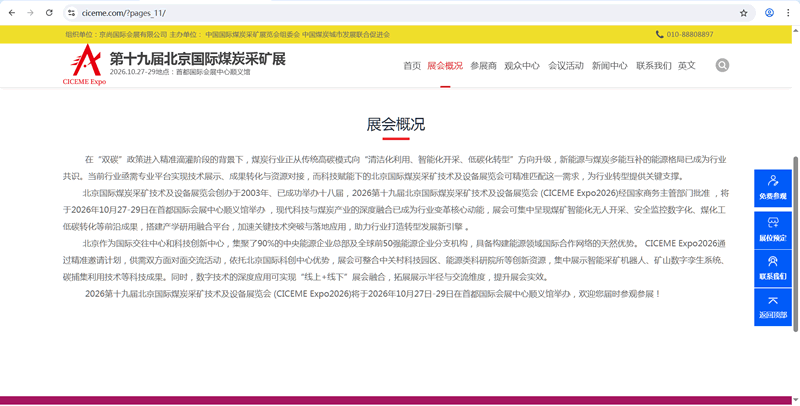Select the 首页 menu item

coord(412,66)
